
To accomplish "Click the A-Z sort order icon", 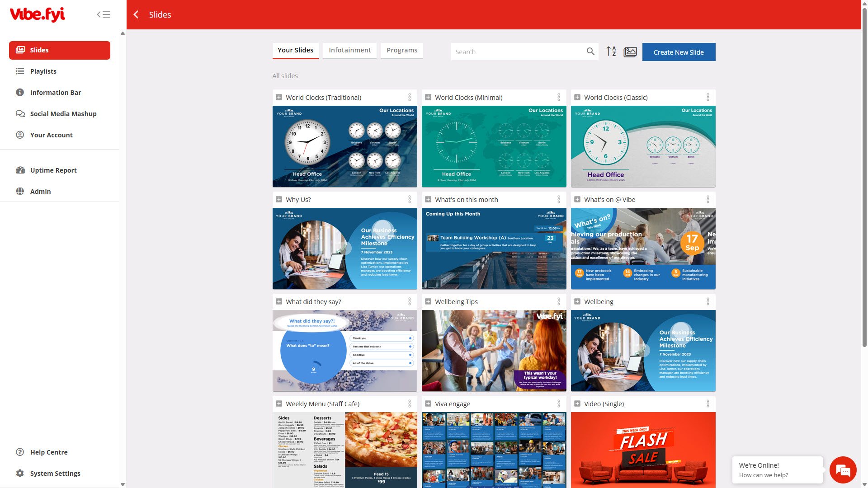I will click(611, 52).
